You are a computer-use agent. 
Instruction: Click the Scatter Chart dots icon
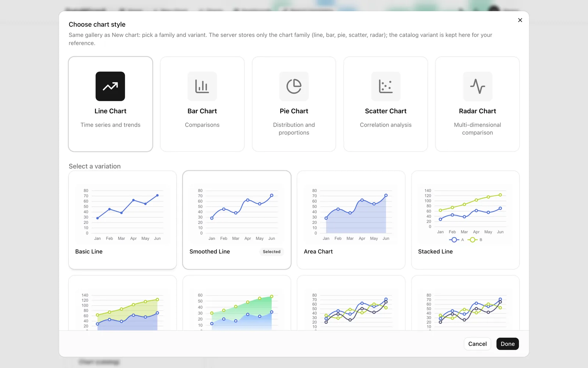click(x=386, y=86)
